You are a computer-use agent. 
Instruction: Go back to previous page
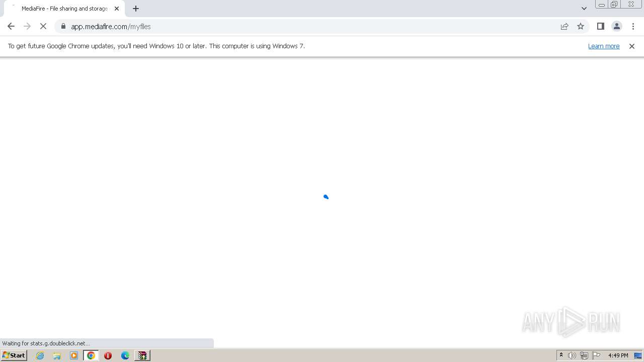point(11,26)
